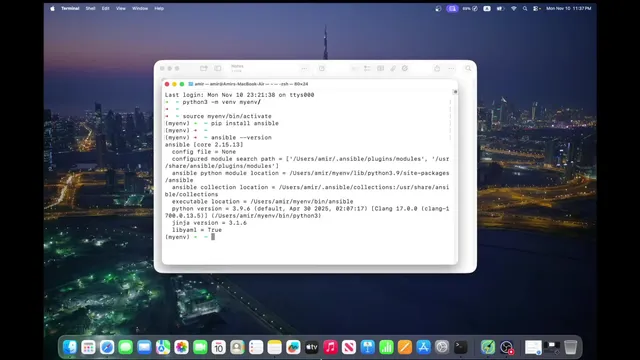Open Finder from the Dock
Image resolution: width=640 pixels, height=360 pixels.
(70, 347)
